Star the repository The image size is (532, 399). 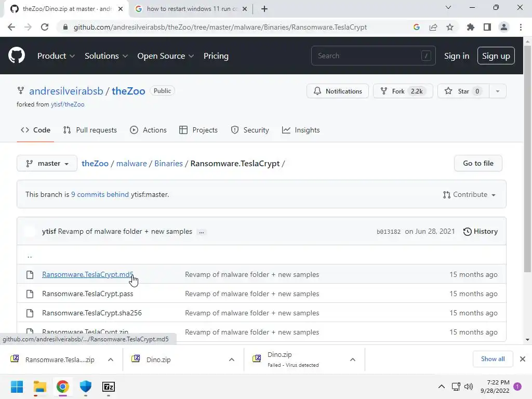pos(463,91)
